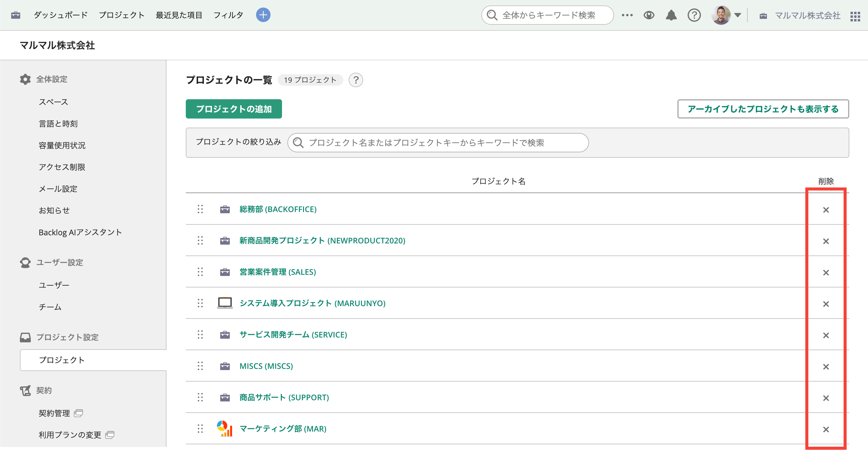Screen dimensions: 868x450
Task: Click briefcase icon of 総務部 row
Action: (225, 209)
